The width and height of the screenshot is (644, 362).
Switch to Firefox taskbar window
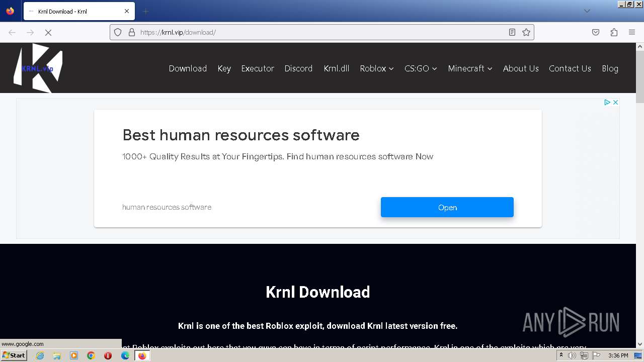[142, 355]
